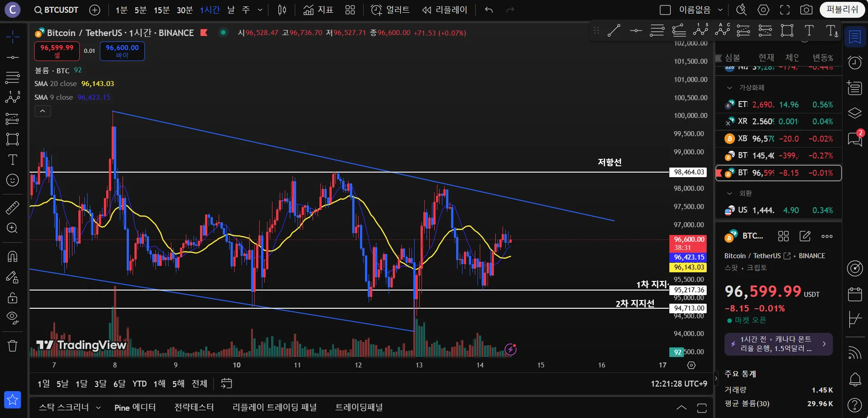868x418 pixels.
Task: Select the Text tool in left toolbar
Action: [x=12, y=159]
